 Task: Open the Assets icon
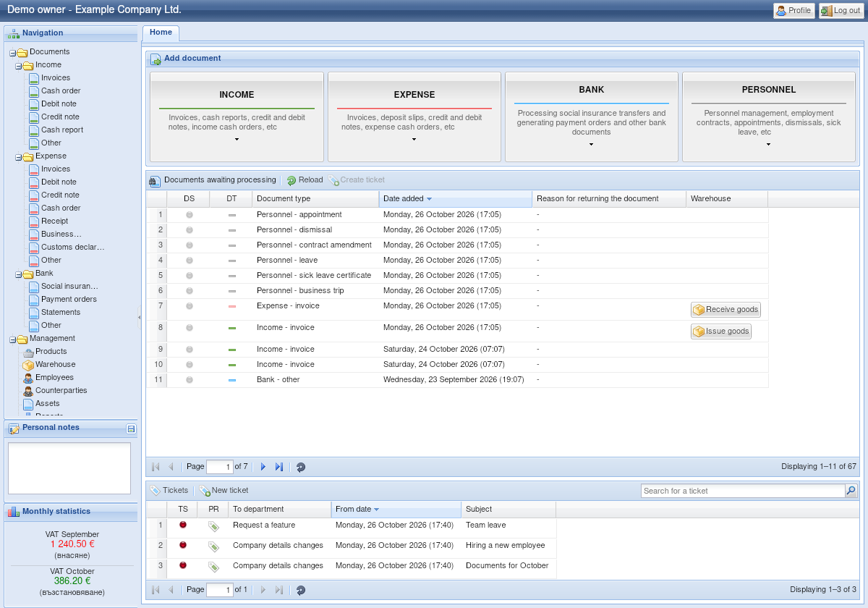tap(28, 404)
